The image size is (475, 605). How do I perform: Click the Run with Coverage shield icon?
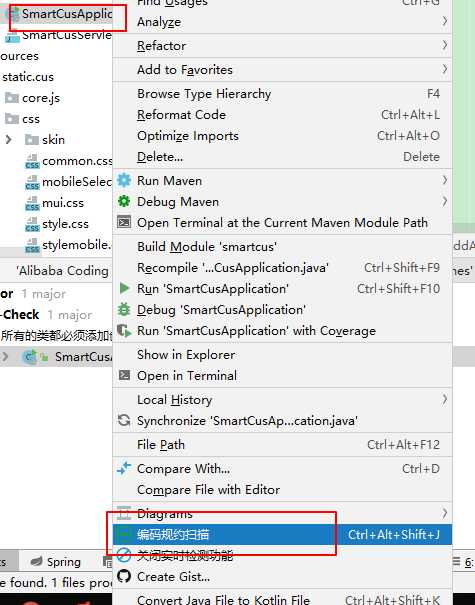tap(124, 331)
